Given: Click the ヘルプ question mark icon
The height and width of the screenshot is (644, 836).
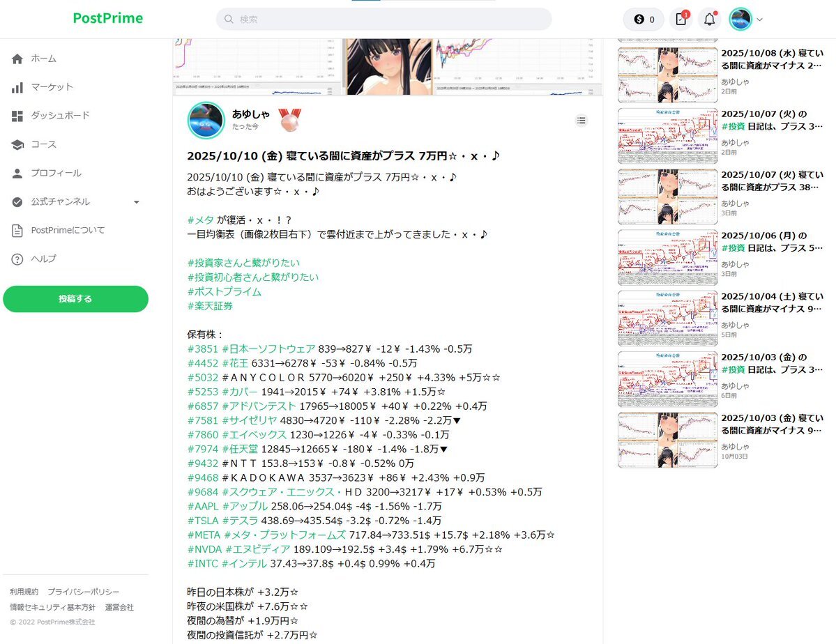Looking at the screenshot, I should pos(17,259).
